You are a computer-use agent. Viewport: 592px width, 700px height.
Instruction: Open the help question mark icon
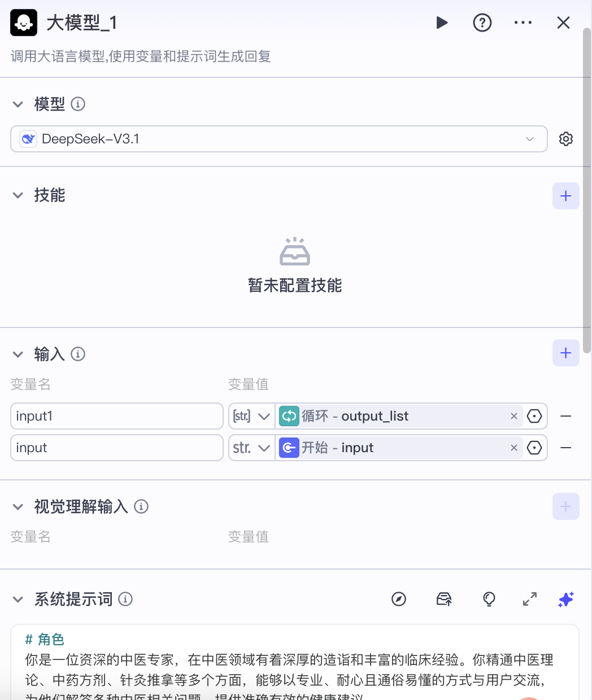[x=482, y=23]
